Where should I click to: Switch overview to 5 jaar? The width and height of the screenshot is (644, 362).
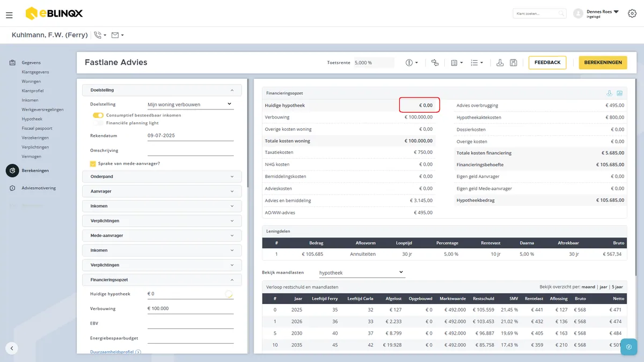tap(617, 287)
